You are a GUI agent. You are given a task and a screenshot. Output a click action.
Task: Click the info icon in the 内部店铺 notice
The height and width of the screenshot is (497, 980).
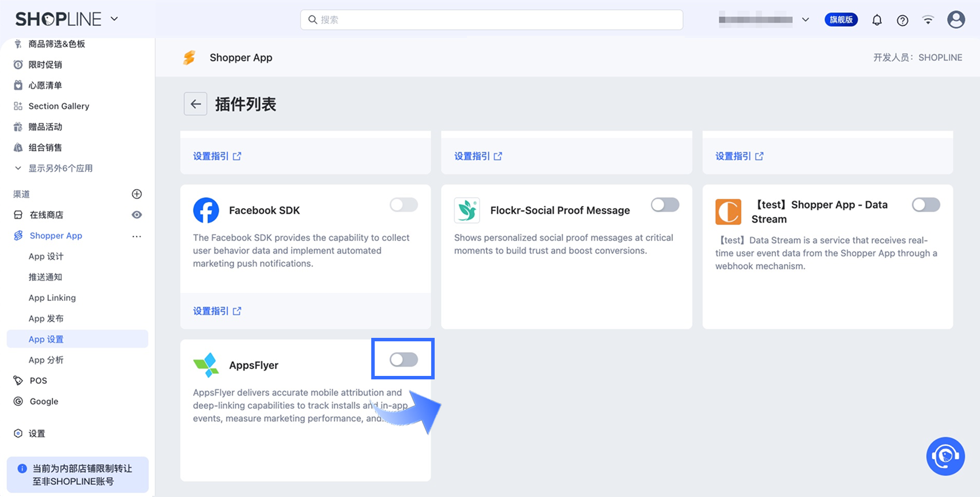tap(22, 469)
